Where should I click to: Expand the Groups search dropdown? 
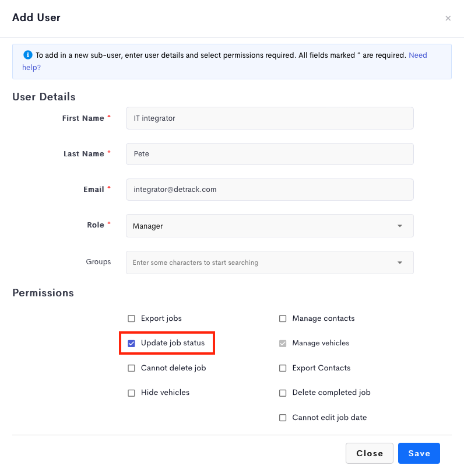click(270, 262)
